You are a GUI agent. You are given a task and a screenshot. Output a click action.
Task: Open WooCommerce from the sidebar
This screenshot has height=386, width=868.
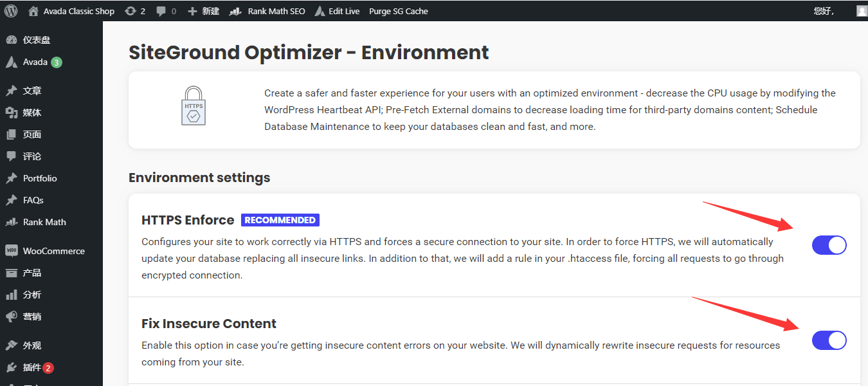53,251
